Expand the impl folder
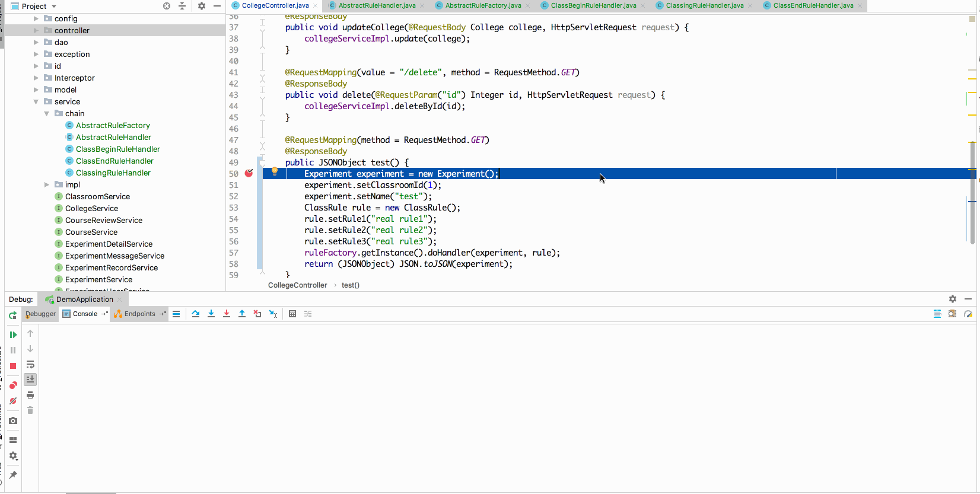 tap(47, 184)
